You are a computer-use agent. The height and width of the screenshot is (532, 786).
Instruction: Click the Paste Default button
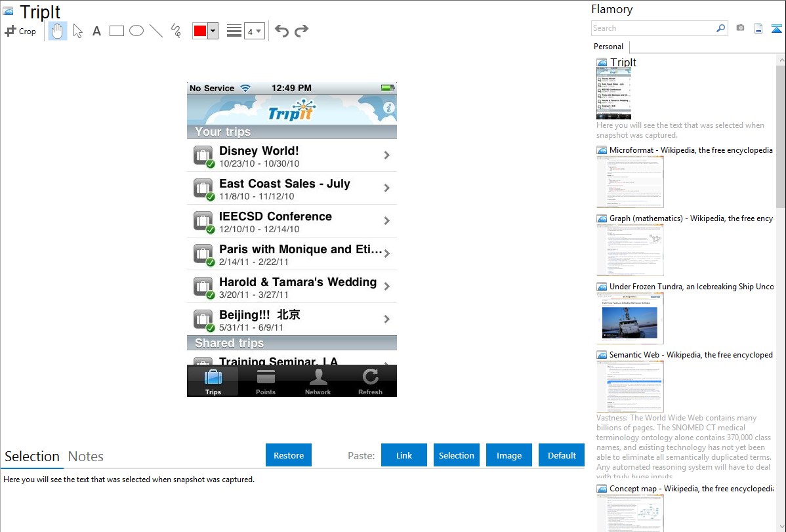(x=562, y=455)
